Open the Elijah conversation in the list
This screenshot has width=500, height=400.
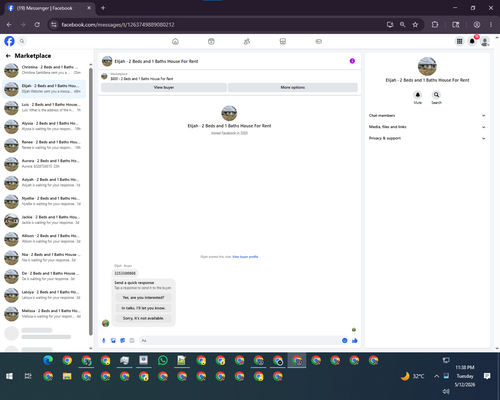[44, 89]
